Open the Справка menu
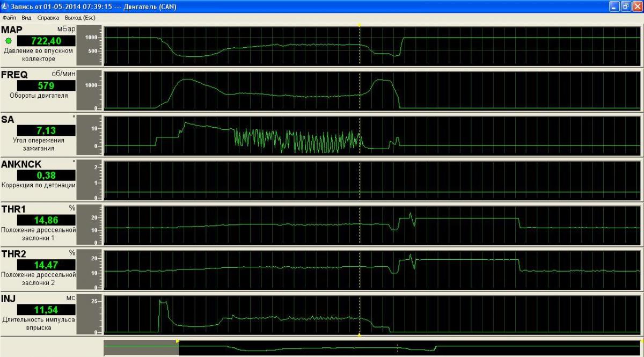 pyautogui.click(x=48, y=18)
